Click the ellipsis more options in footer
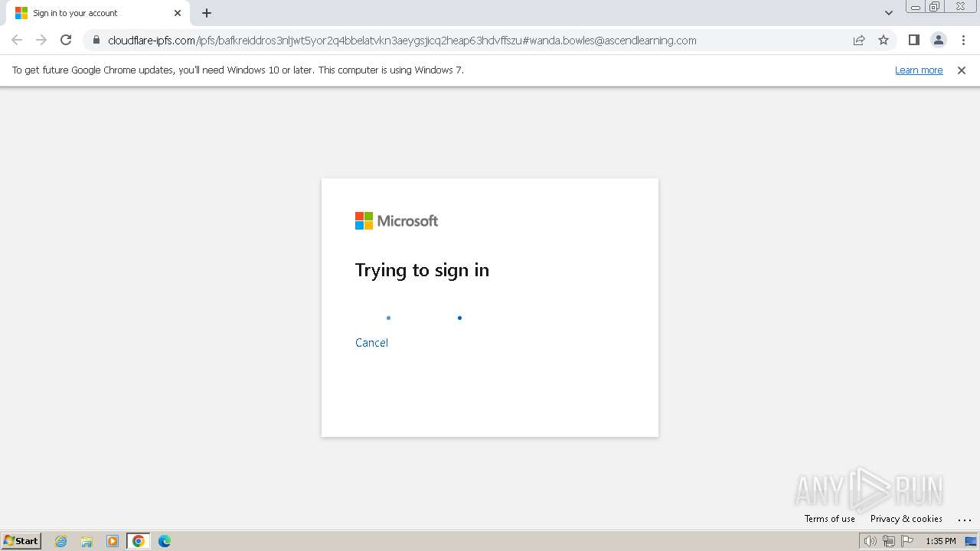The width and height of the screenshot is (980, 551). coord(965,519)
